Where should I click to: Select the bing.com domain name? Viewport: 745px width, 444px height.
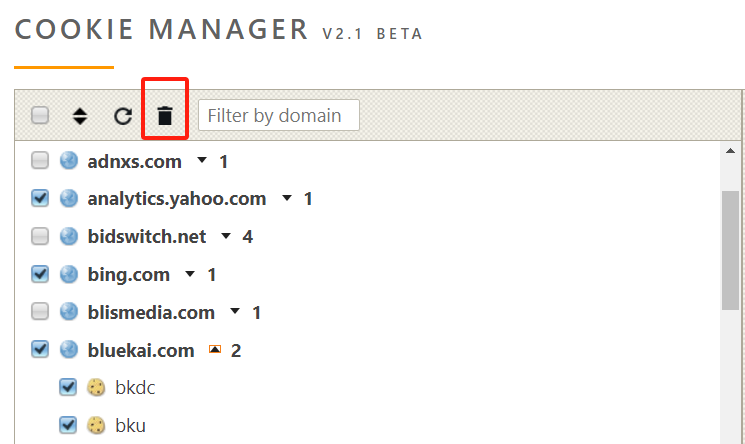(128, 274)
